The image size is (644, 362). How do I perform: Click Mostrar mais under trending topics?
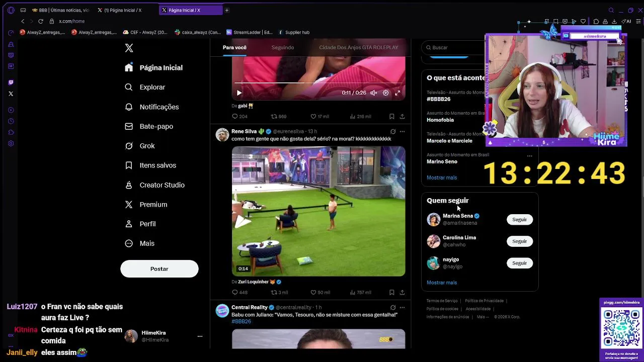(442, 177)
